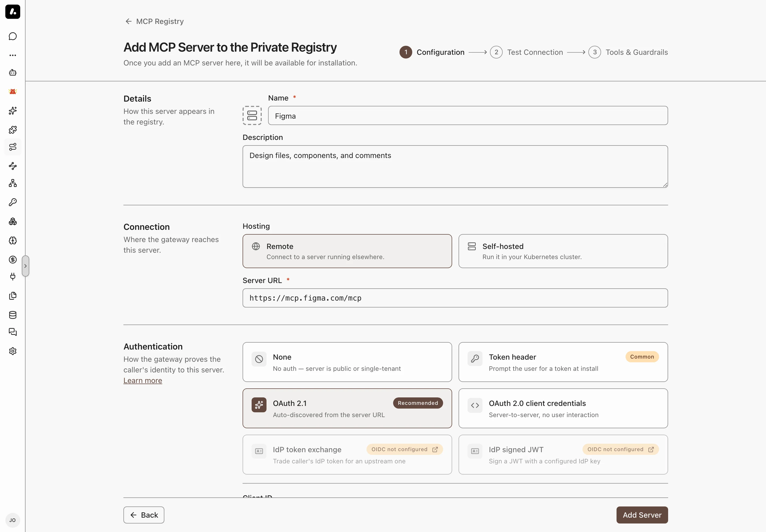Open the connected-nodes flow sidebar icon
This screenshot has height=532, width=766.
(13, 166)
